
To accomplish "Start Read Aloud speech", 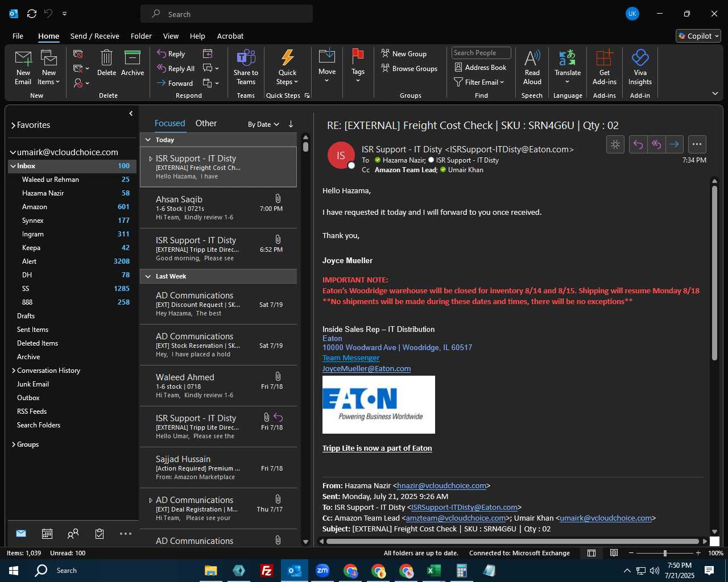I will click(532, 67).
